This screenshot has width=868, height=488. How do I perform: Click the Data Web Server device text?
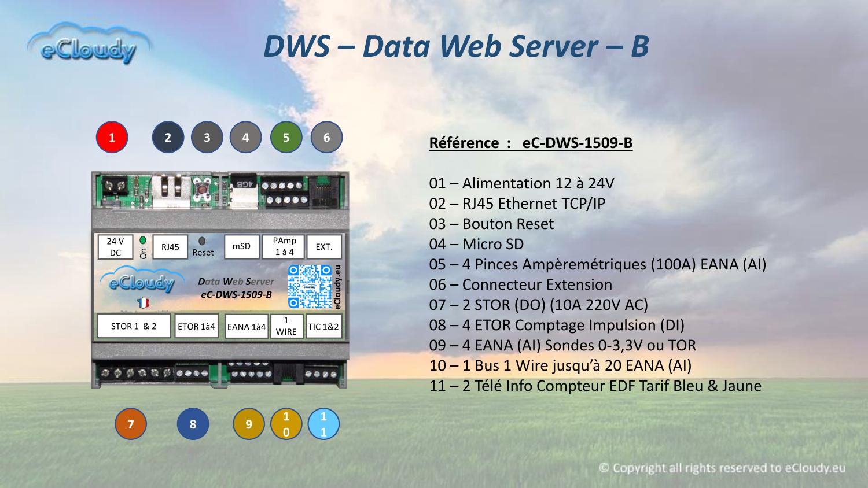coord(236,282)
